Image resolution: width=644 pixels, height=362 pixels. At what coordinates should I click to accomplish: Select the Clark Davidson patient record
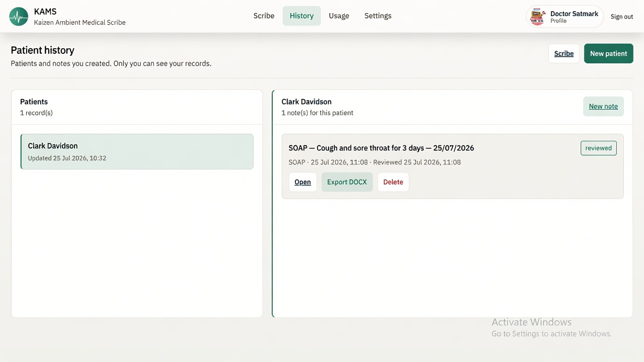coord(137,151)
